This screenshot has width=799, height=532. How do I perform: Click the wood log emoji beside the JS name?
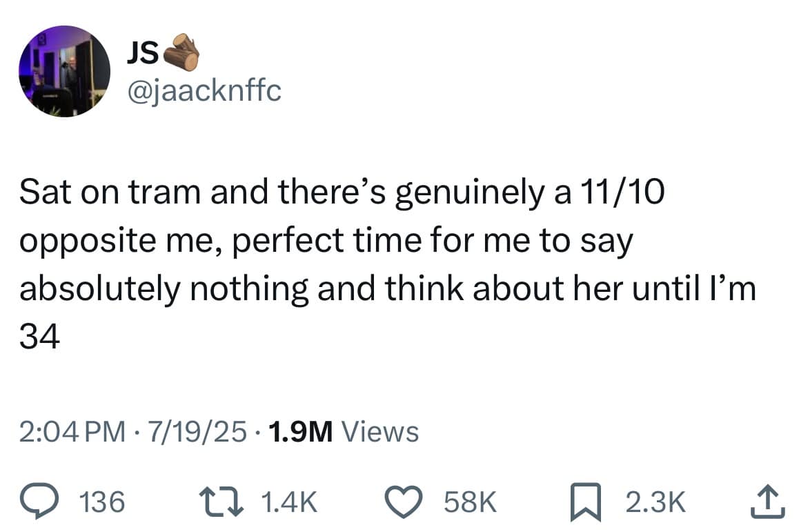[181, 52]
